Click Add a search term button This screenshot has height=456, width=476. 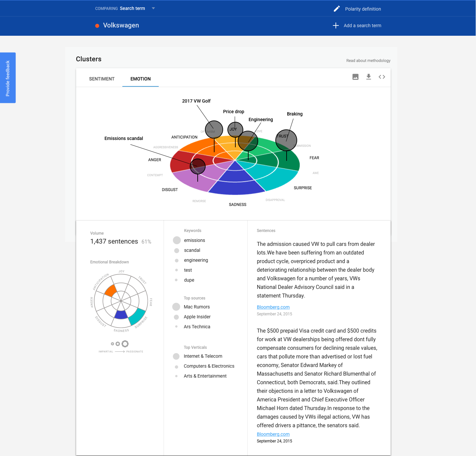[362, 25]
